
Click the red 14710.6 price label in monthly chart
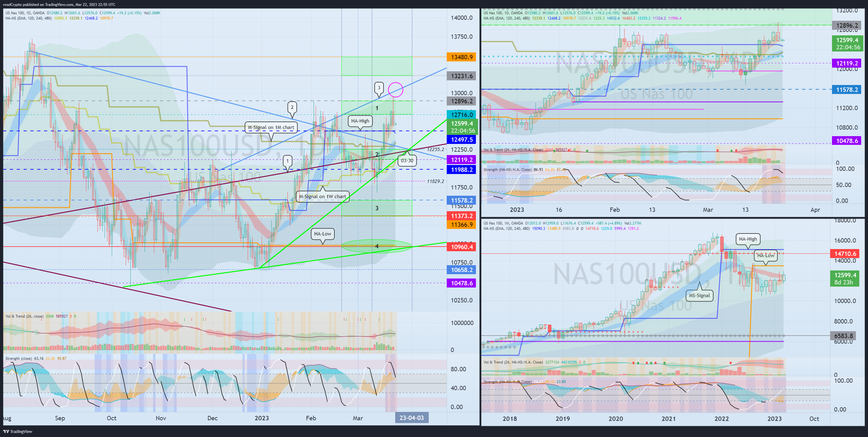(845, 253)
